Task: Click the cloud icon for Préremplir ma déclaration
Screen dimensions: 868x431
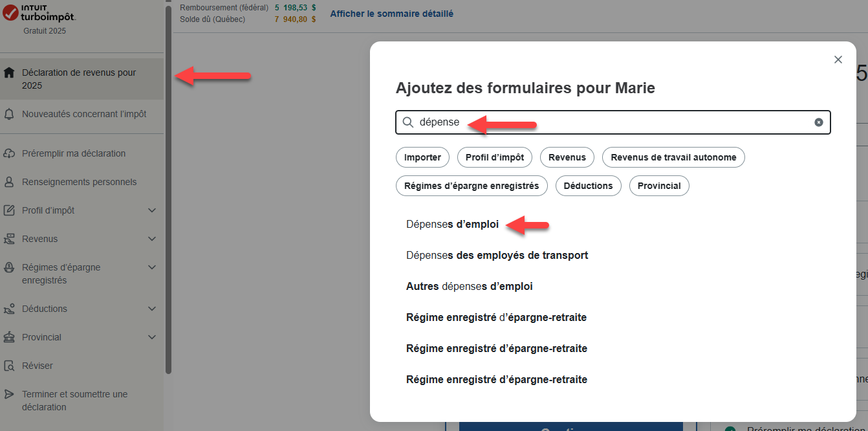Action: (x=9, y=153)
